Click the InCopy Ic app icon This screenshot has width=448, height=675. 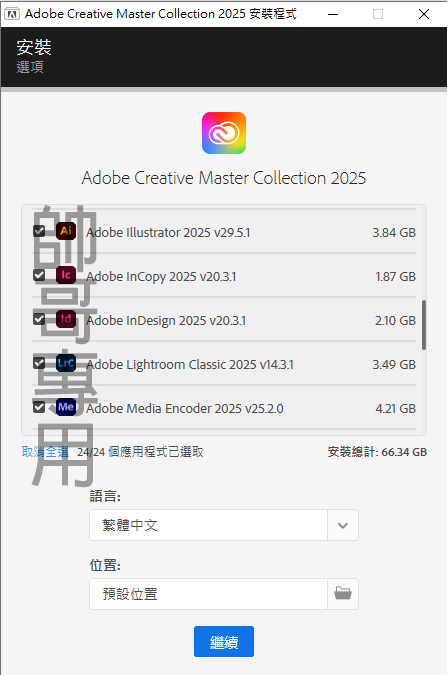click(66, 275)
